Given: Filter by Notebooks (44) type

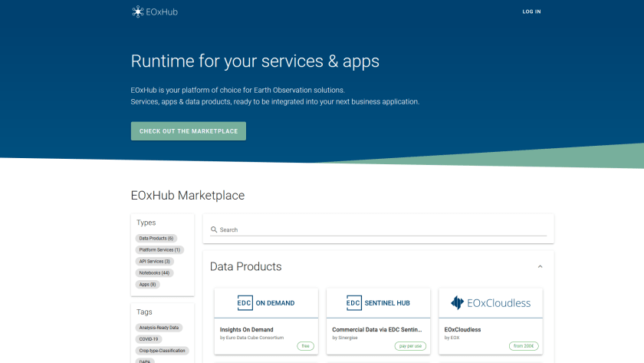Looking at the screenshot, I should [x=154, y=273].
